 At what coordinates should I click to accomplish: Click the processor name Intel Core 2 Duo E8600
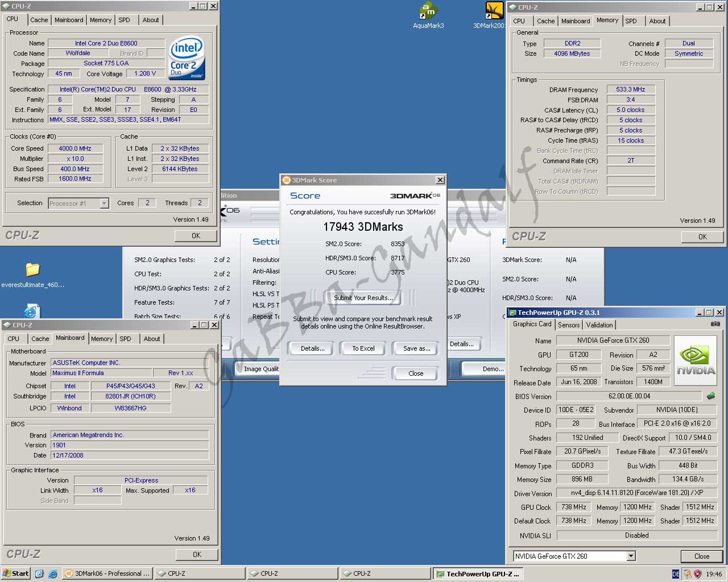click(x=106, y=43)
